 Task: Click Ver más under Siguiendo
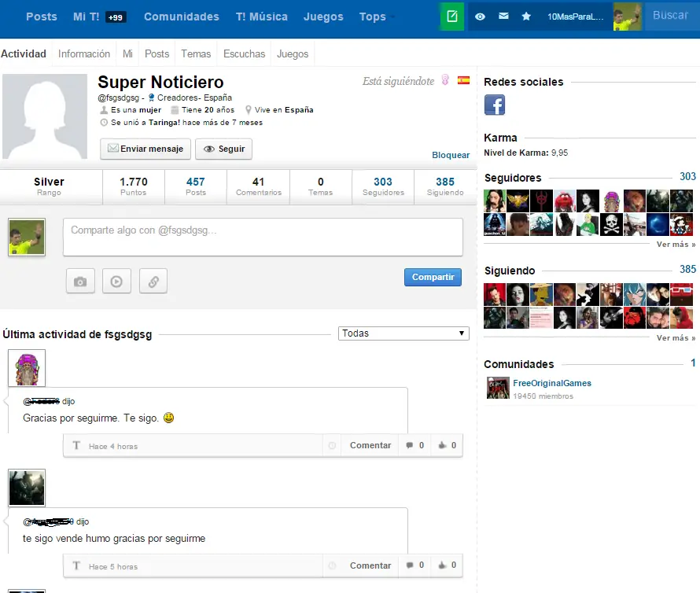[676, 338]
